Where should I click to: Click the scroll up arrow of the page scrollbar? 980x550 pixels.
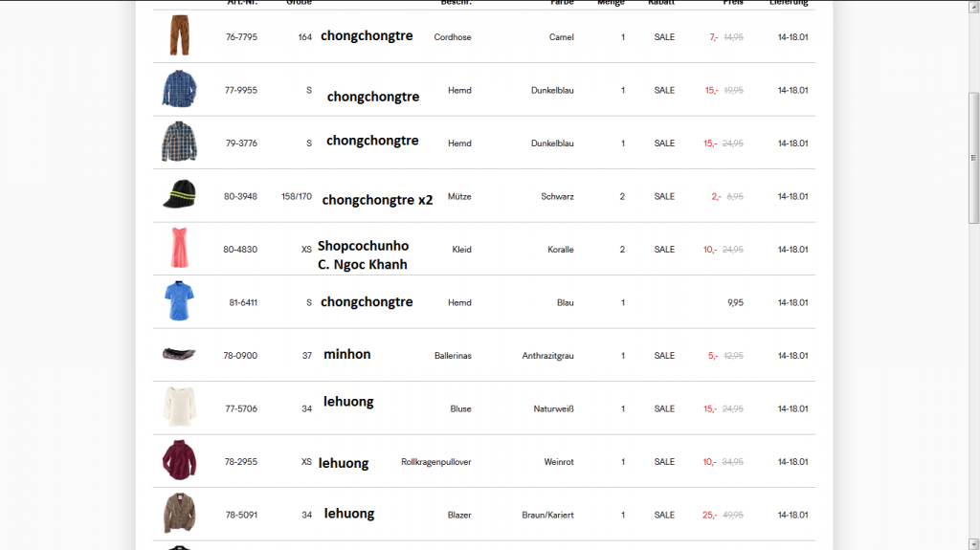(x=974, y=6)
